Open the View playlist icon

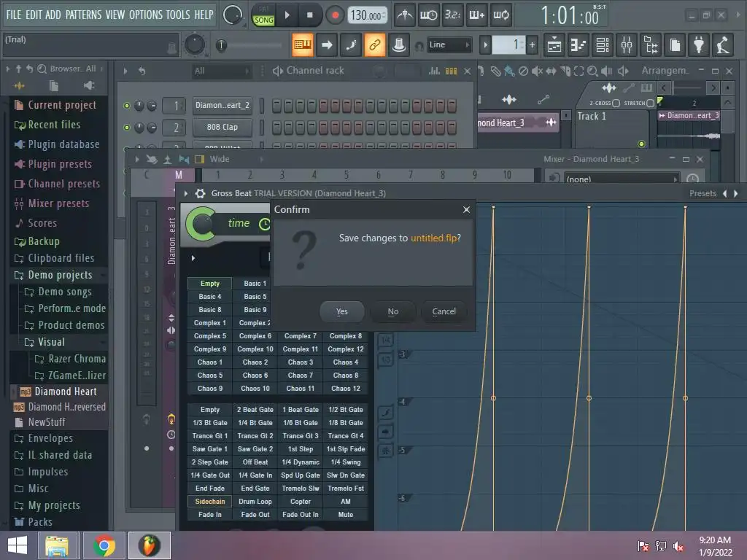click(x=554, y=44)
